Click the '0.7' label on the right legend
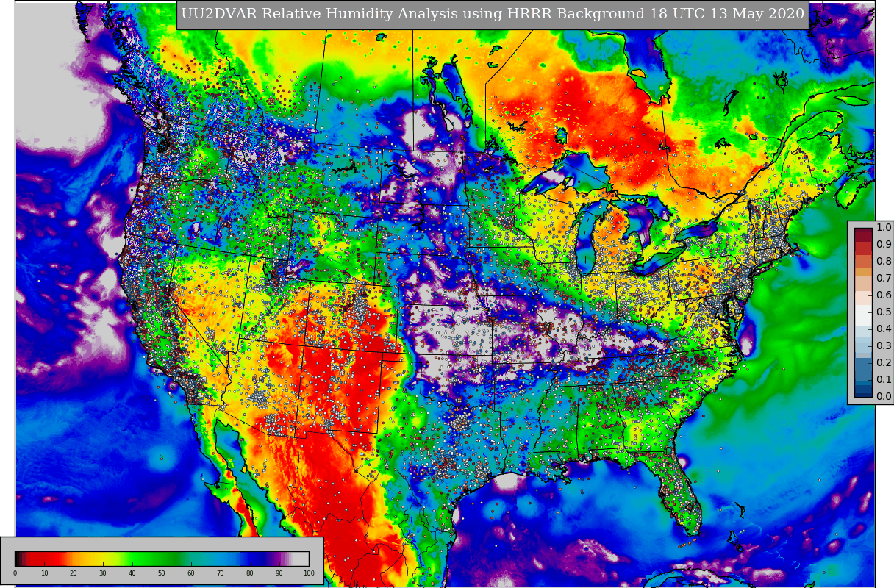This screenshot has height=588, width=894. 884,279
